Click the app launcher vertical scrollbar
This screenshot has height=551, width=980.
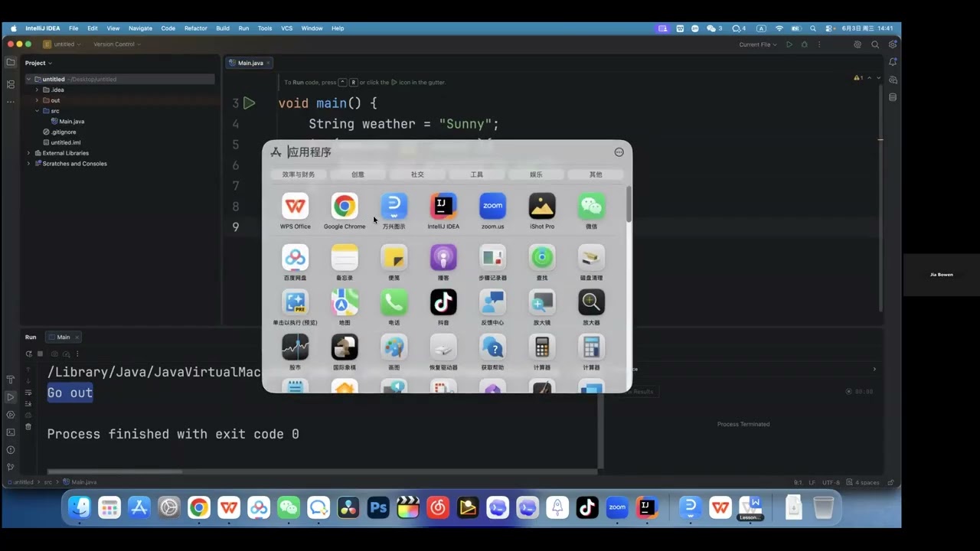coord(629,204)
